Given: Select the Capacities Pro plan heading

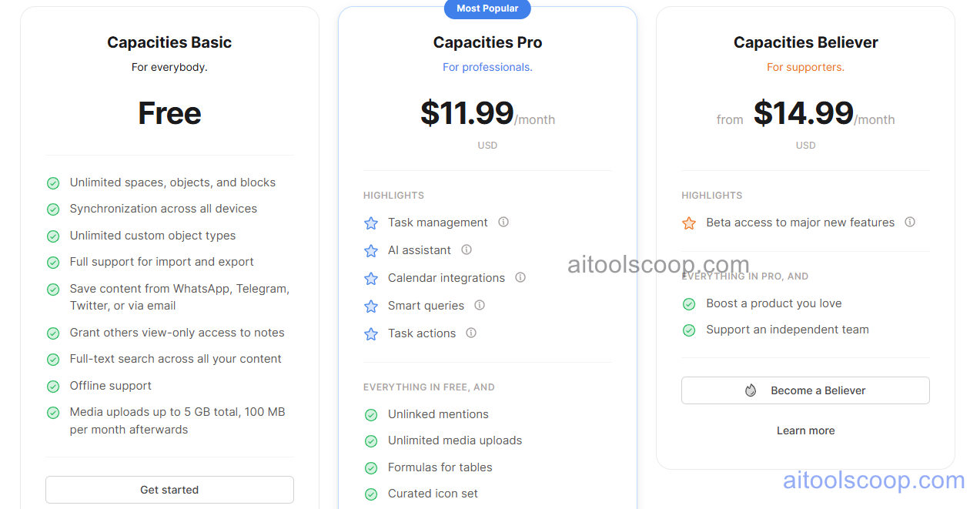Looking at the screenshot, I should pos(487,42).
